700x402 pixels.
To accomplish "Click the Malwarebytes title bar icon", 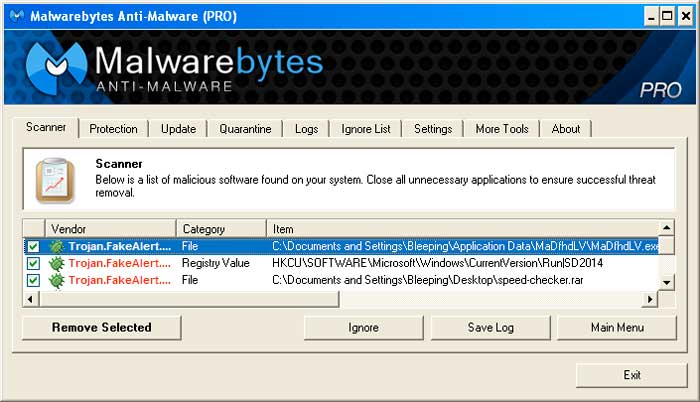I will pyautogui.click(x=17, y=16).
